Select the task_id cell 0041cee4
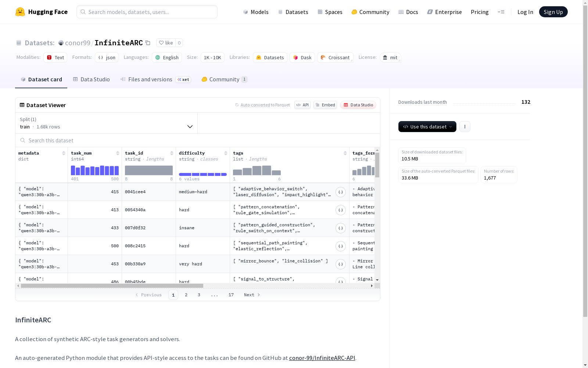The width and height of the screenshot is (588, 368). click(x=149, y=192)
